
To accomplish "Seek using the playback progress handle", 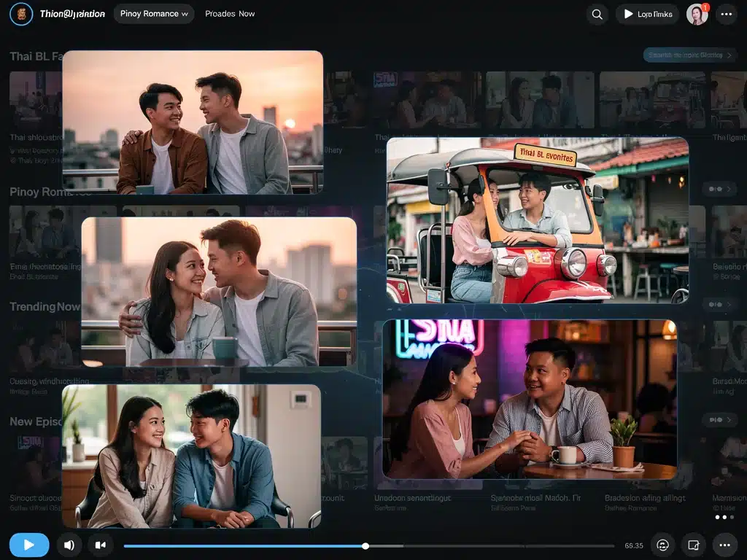I will click(x=365, y=546).
